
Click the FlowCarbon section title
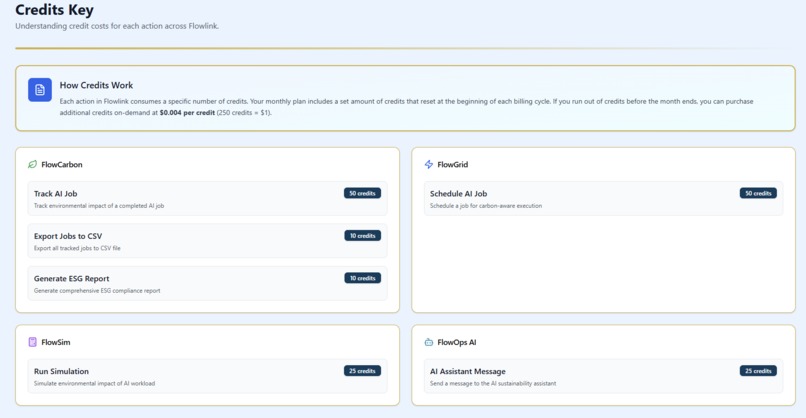pyautogui.click(x=62, y=165)
